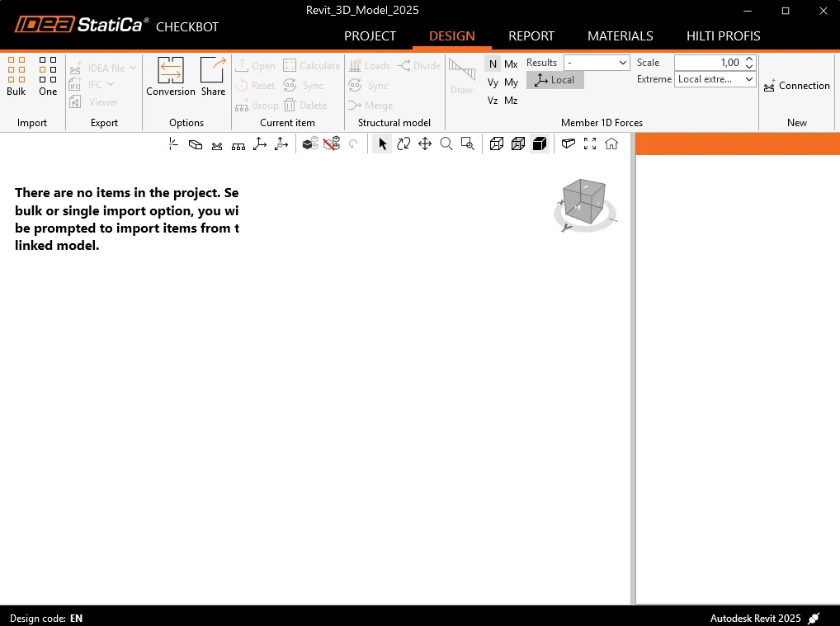Click the zoom to fit icon
The width and height of the screenshot is (840, 626).
click(590, 144)
